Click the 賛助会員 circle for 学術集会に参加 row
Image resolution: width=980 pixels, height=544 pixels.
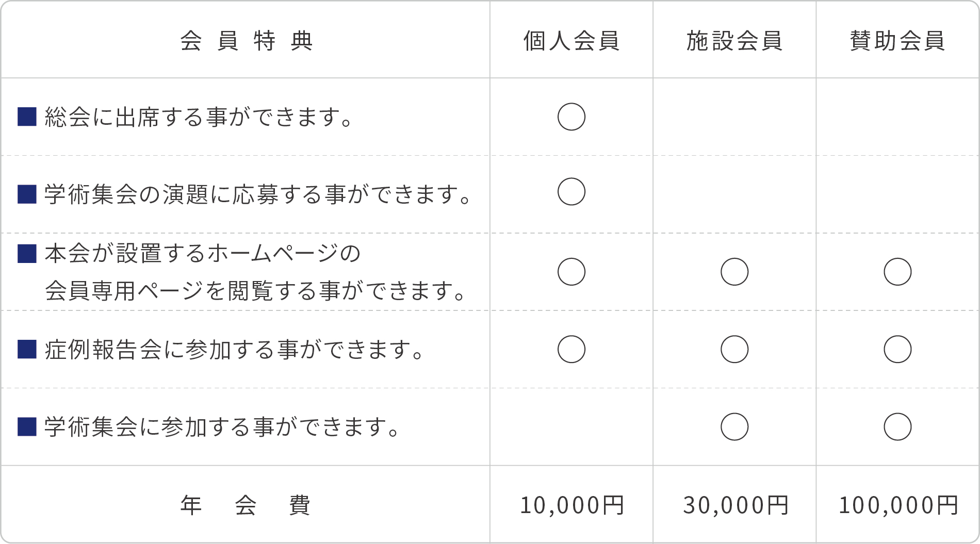tap(897, 426)
